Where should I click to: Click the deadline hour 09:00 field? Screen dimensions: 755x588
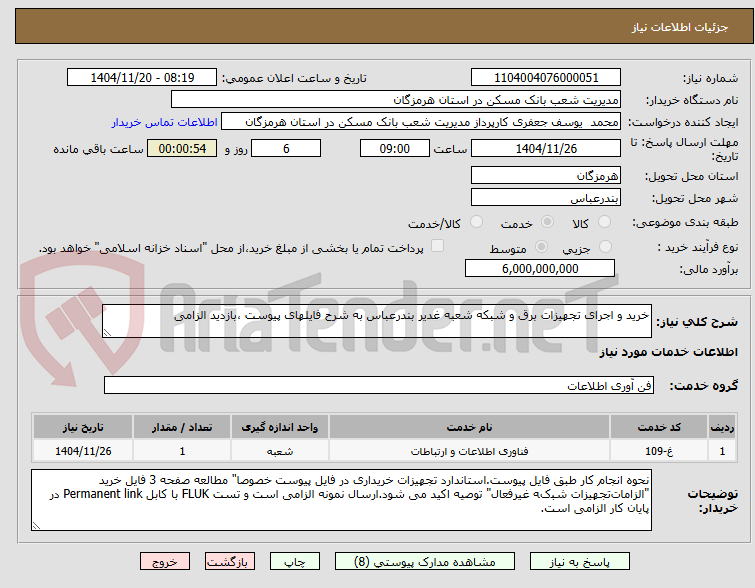pyautogui.click(x=395, y=148)
